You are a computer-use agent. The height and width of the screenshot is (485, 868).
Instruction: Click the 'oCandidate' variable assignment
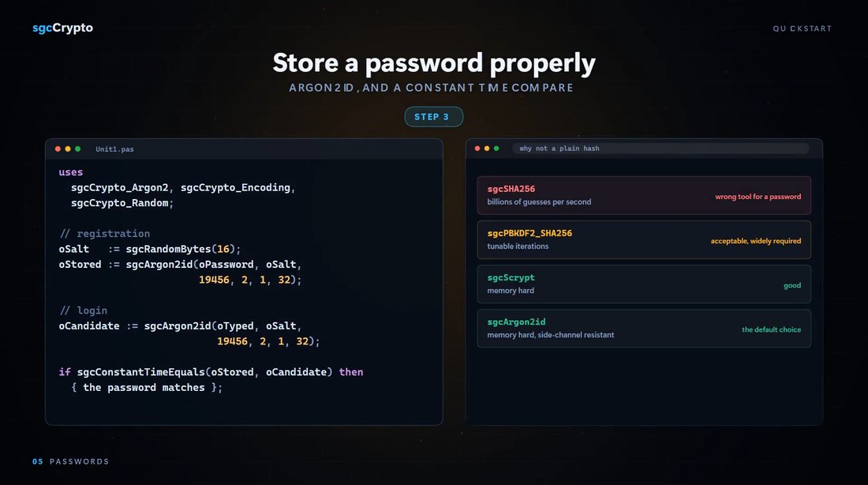[89, 326]
